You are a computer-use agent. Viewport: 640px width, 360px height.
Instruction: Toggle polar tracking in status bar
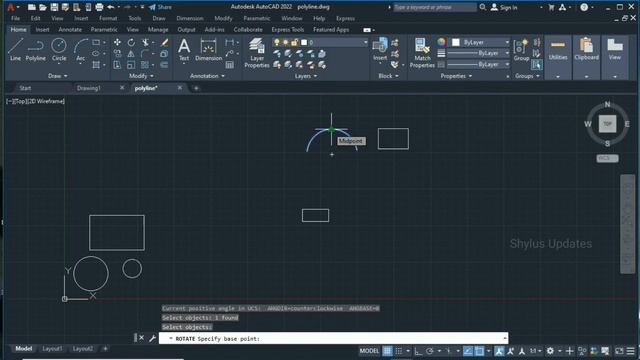point(429,351)
